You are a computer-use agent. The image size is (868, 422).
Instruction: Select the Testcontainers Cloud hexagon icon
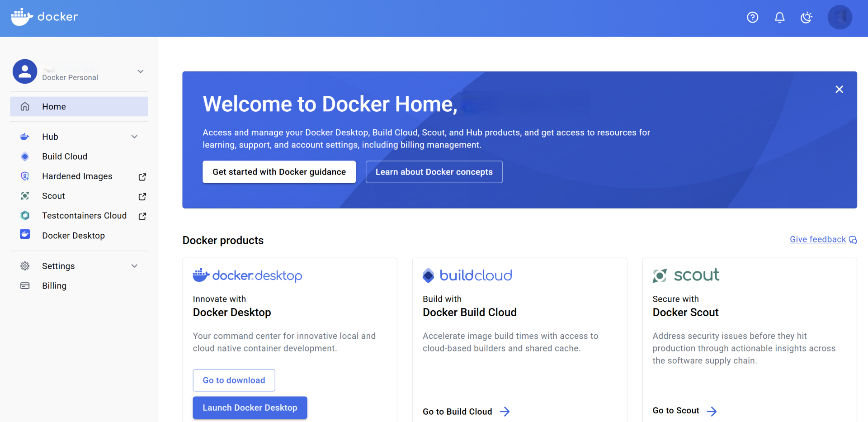[25, 215]
